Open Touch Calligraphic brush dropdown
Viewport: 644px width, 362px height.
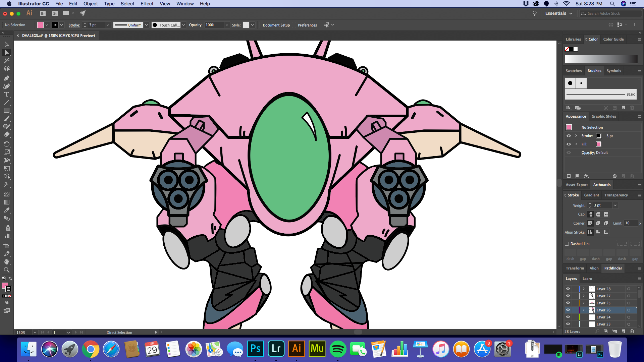coord(183,25)
